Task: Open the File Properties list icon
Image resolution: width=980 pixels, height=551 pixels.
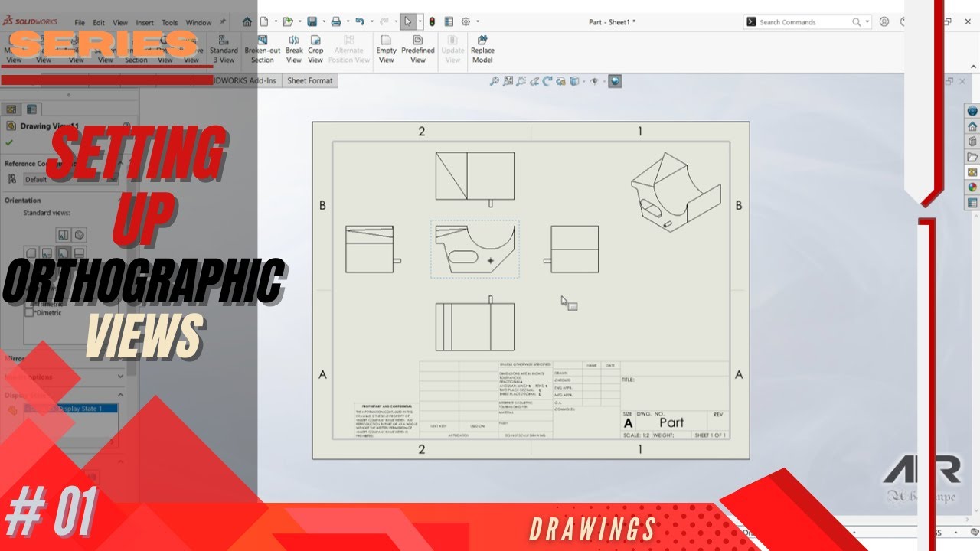Action: click(x=449, y=22)
